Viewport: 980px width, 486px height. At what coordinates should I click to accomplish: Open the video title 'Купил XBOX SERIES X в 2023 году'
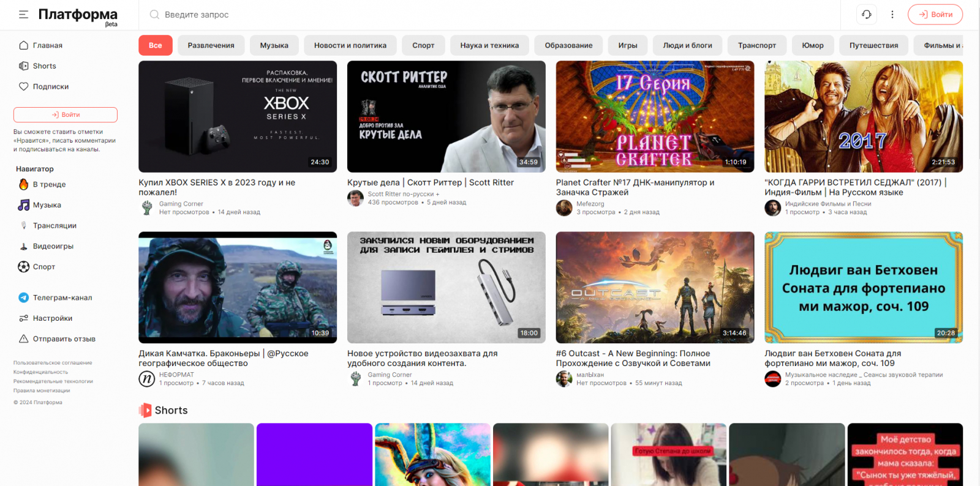(217, 187)
